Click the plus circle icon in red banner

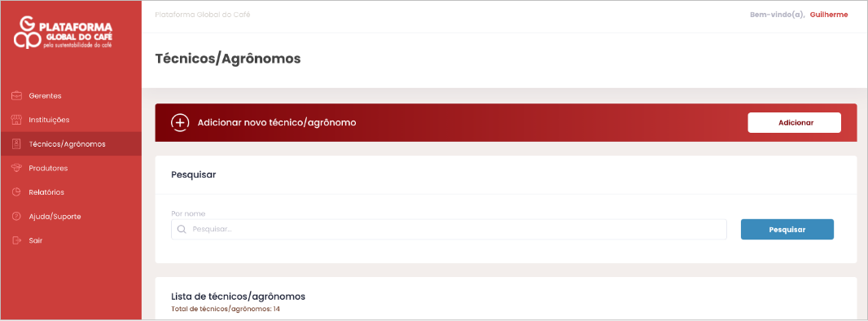(179, 122)
